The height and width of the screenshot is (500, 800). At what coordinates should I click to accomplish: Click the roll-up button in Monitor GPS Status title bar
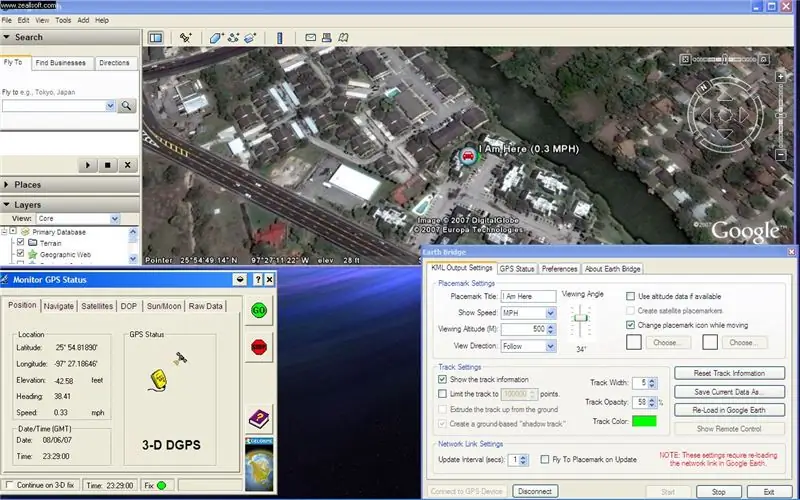240,280
